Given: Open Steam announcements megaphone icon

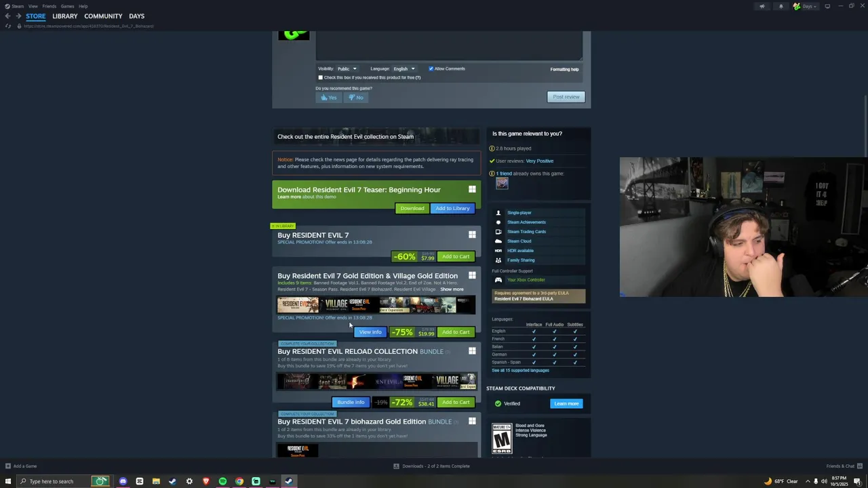Looking at the screenshot, I should (762, 6).
